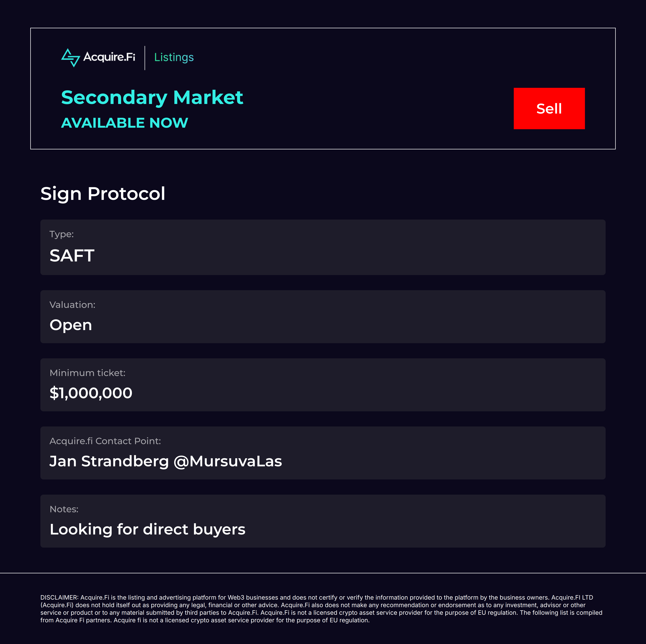Click the Acquire.Fi triangular logo icon
646x644 pixels.
tap(70, 58)
